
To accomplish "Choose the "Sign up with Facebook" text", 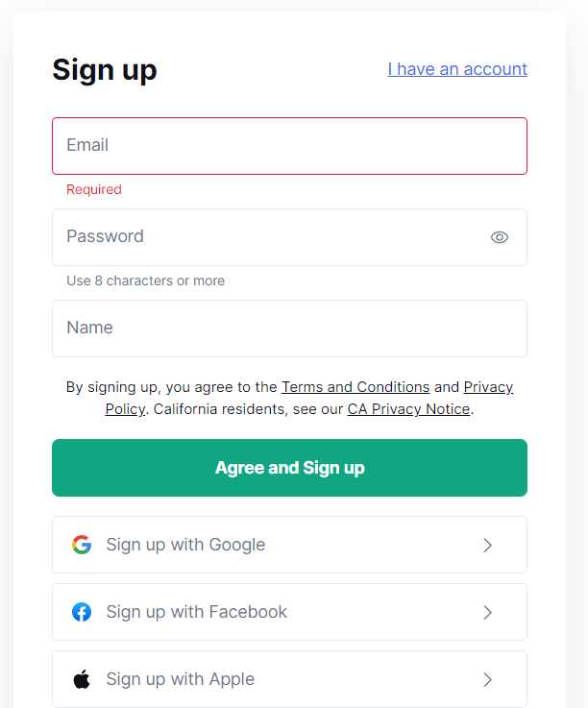I will (x=197, y=612).
